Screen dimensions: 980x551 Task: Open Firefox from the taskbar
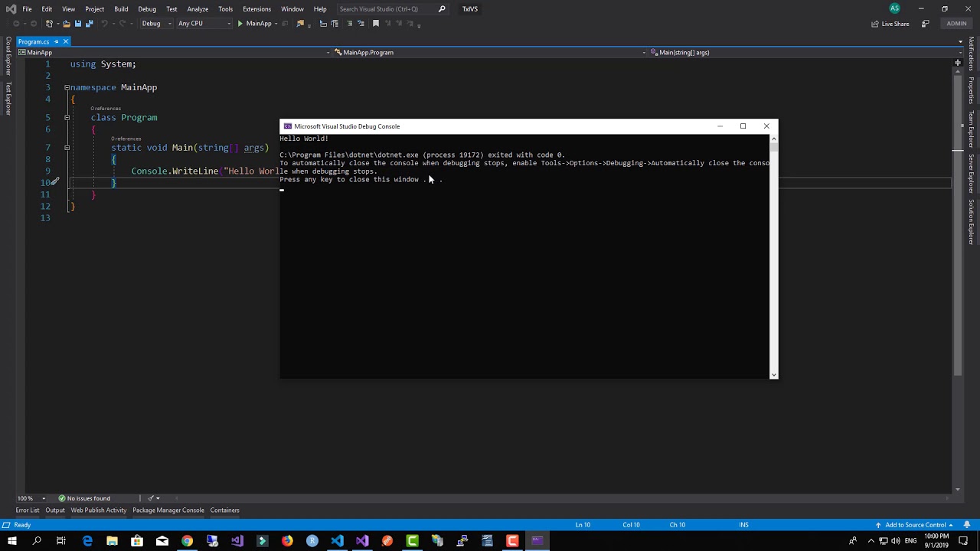287,541
